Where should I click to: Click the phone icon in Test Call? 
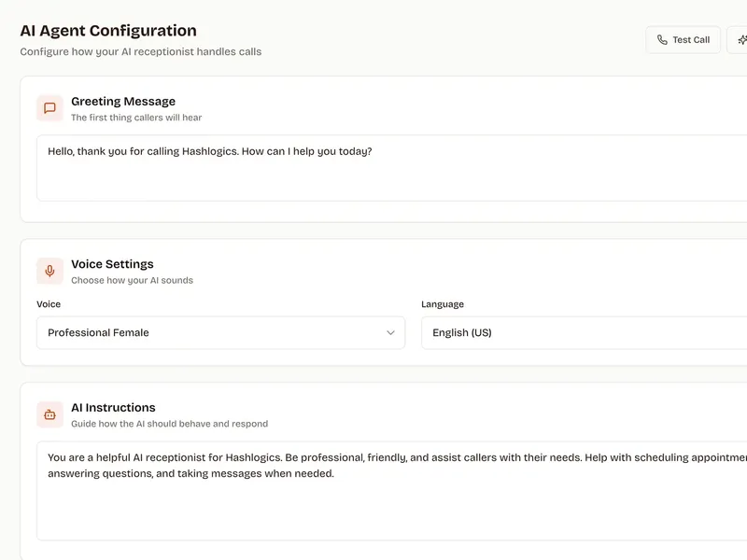click(662, 40)
